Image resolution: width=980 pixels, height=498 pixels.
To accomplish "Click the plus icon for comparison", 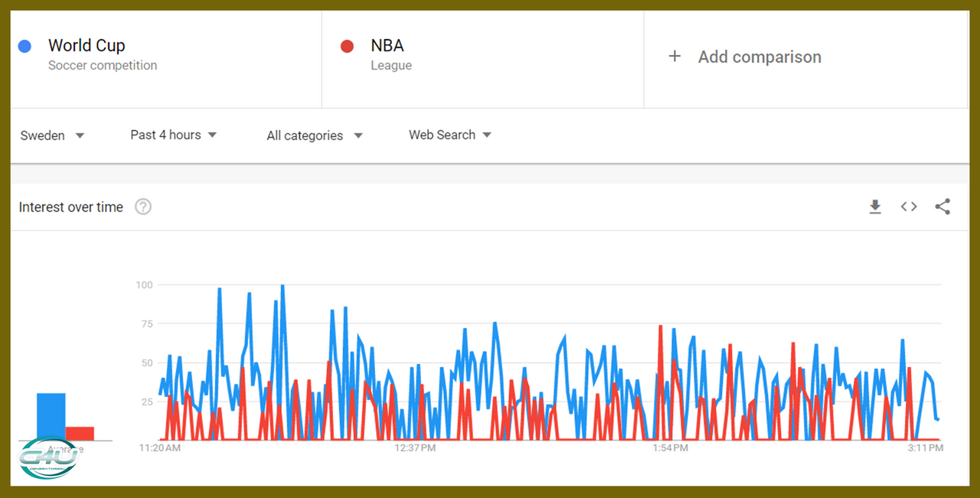I will (x=675, y=57).
